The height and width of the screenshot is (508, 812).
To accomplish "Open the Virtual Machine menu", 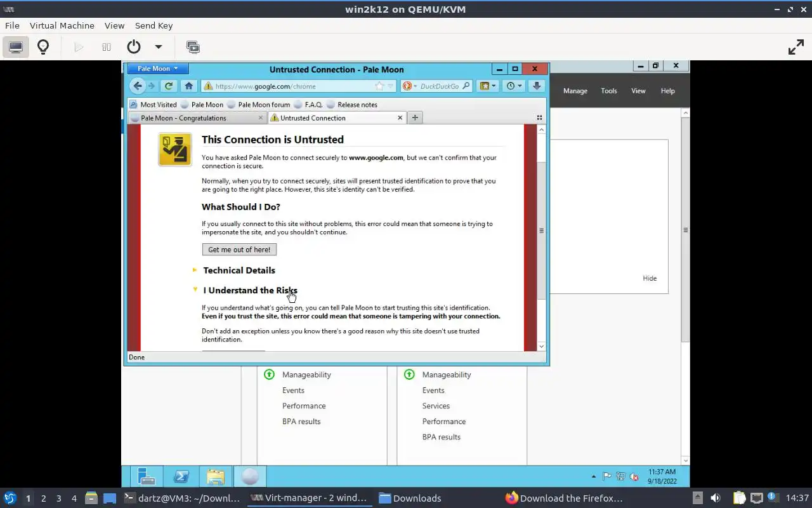I will tap(62, 25).
